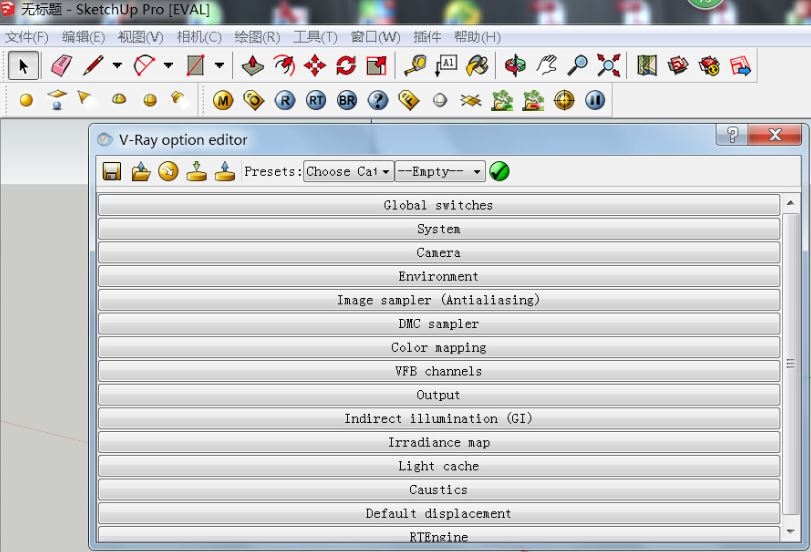This screenshot has width=811, height=552.
Task: Open V-Ray material editor M icon
Action: 223,100
